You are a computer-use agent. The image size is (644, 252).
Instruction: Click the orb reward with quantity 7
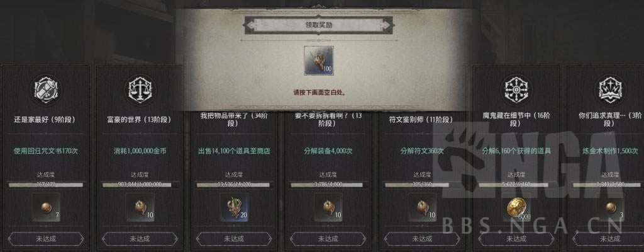pyautogui.click(x=46, y=207)
